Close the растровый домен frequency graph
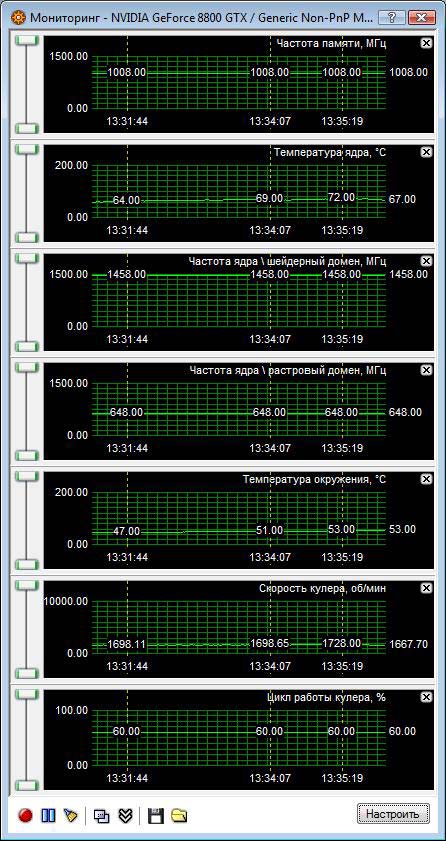This screenshot has height=841, width=446. (426, 370)
